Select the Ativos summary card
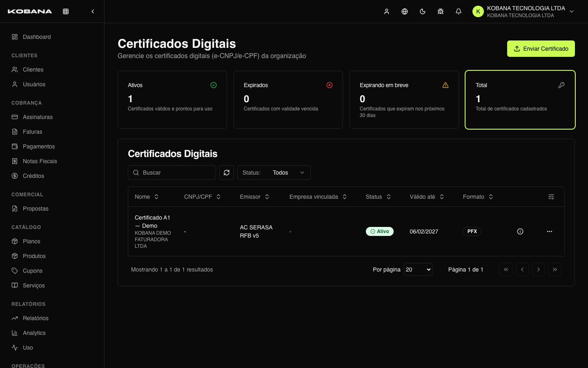 172,100
